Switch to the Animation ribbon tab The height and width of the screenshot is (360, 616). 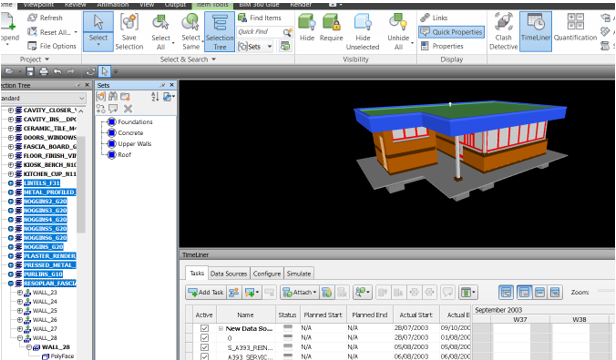pos(113,5)
